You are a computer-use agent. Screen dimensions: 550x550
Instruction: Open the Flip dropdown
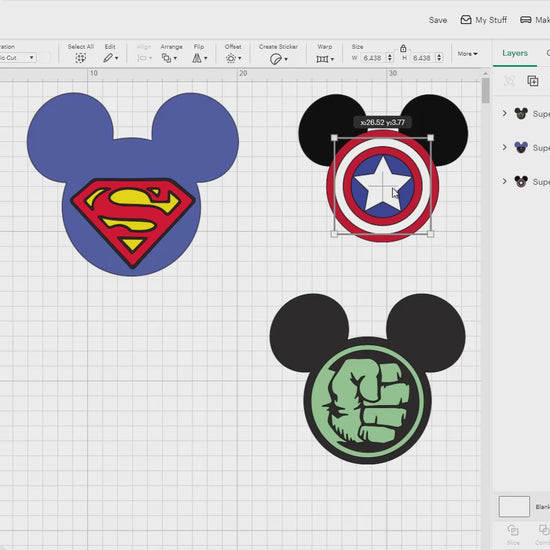[199, 58]
